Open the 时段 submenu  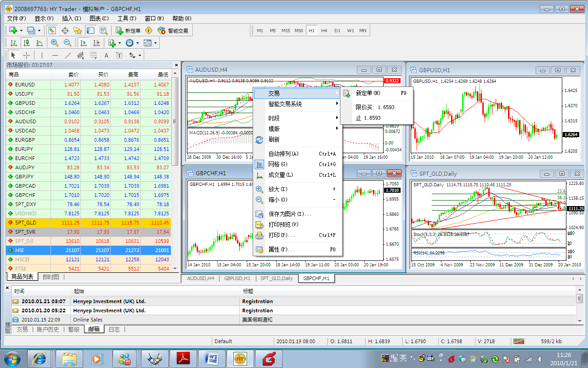point(298,118)
